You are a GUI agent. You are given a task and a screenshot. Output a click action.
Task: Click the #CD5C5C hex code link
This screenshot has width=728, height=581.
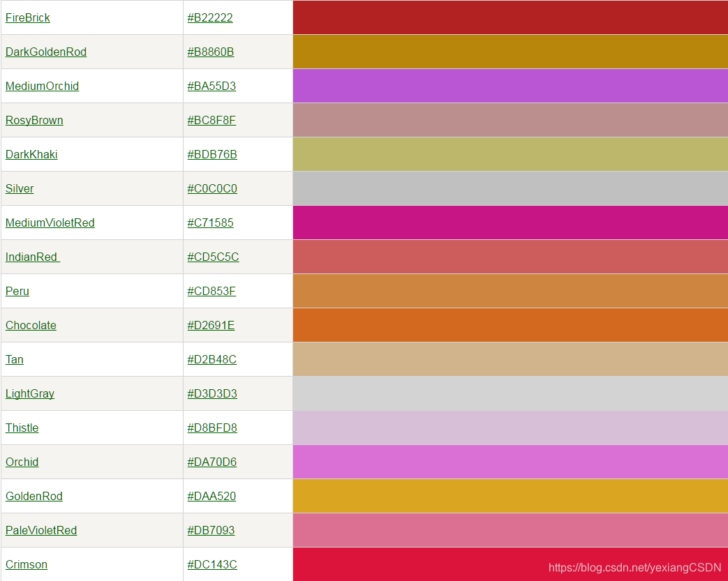[213, 257]
